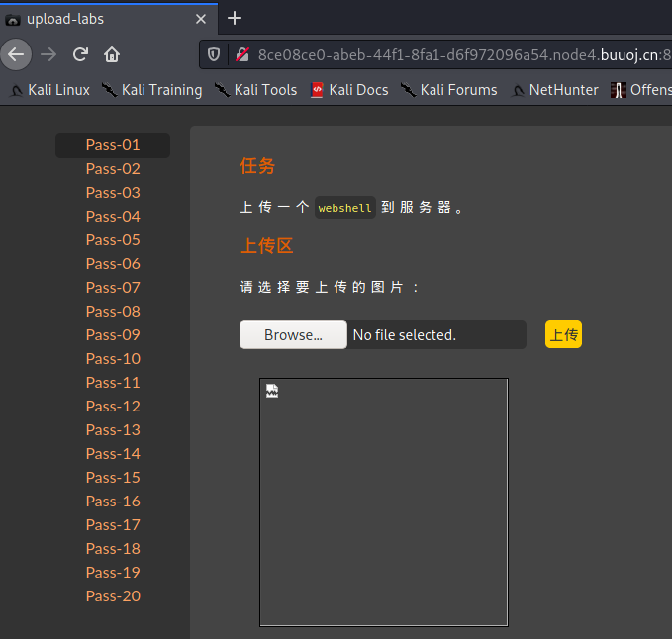Screen dimensions: 672x639
Task: Open the Kali Linux bookmark
Action: coord(49,90)
